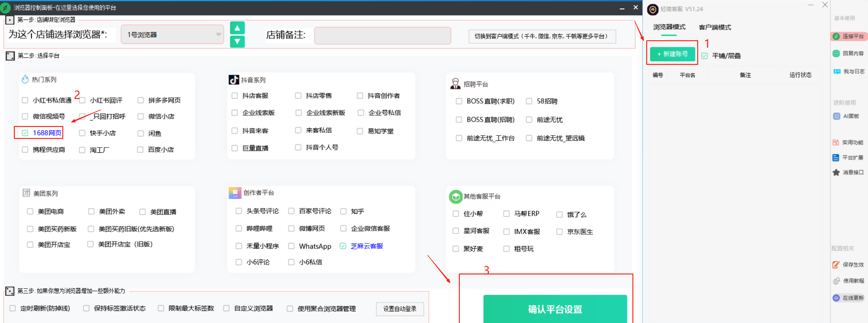Check the 小红书私信通 checkbox

[x=25, y=100]
